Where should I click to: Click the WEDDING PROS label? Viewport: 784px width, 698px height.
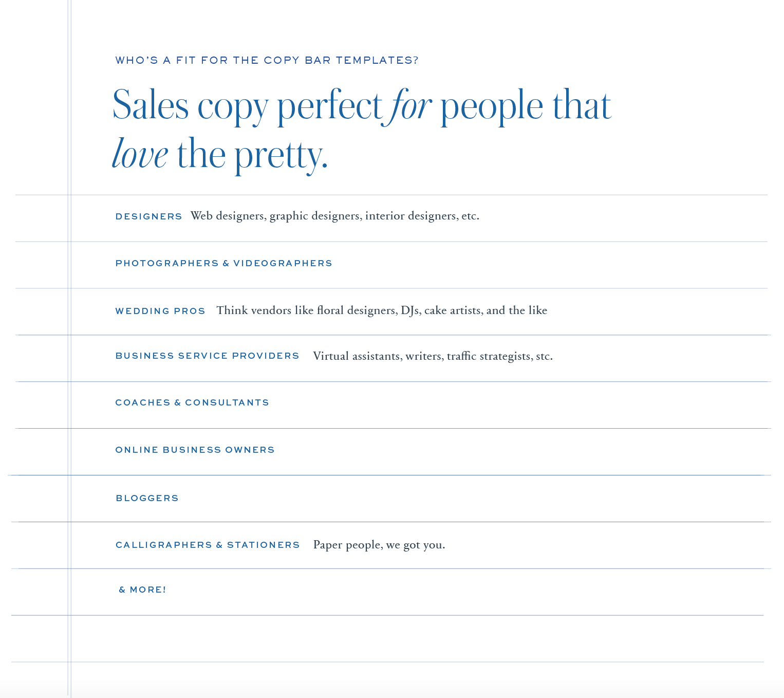[160, 311]
